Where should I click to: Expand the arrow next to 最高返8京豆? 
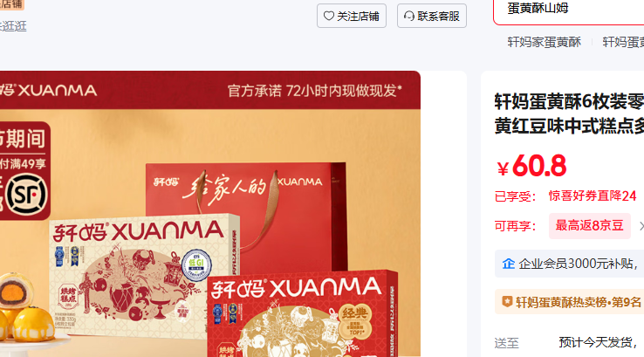pyautogui.click(x=641, y=225)
